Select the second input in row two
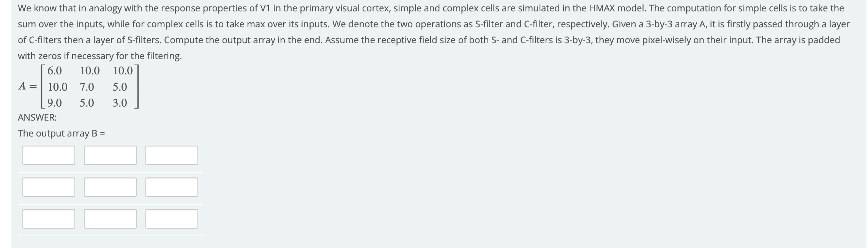The height and width of the screenshot is (248, 868). pyautogui.click(x=110, y=187)
